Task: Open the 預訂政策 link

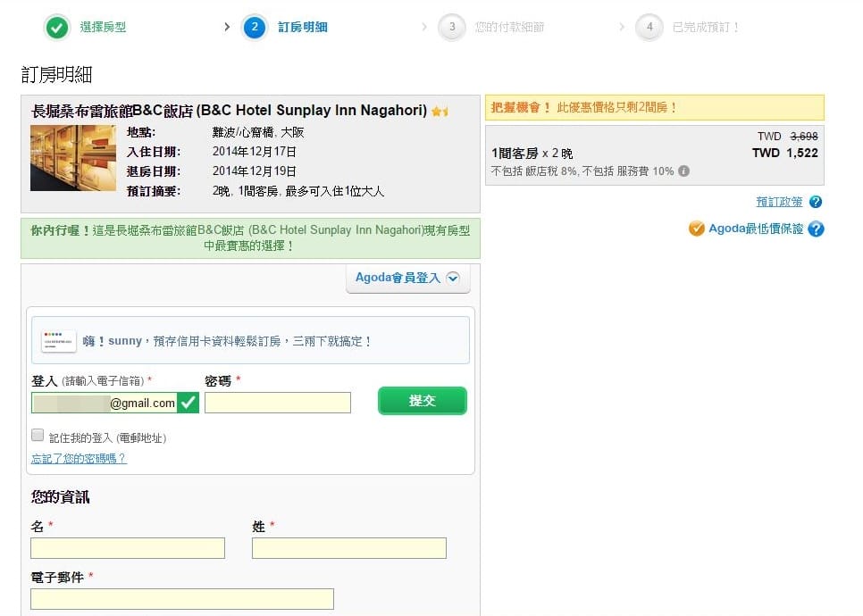Action: [x=779, y=203]
